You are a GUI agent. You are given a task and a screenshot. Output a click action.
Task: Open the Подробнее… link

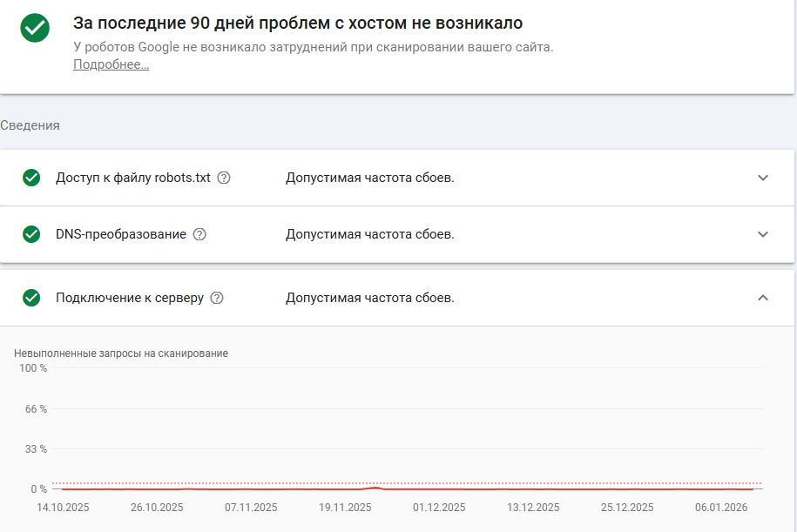[x=111, y=64]
